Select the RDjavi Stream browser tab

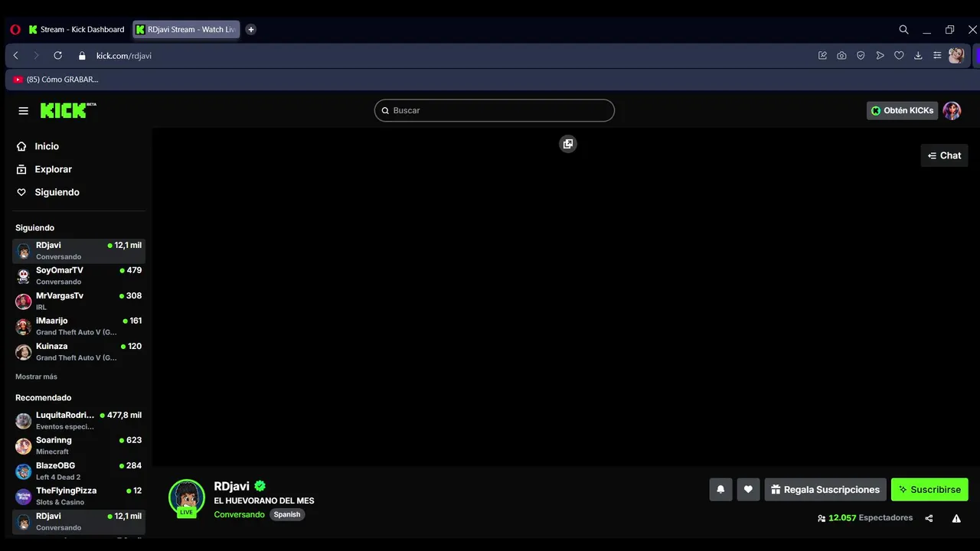tap(186, 29)
